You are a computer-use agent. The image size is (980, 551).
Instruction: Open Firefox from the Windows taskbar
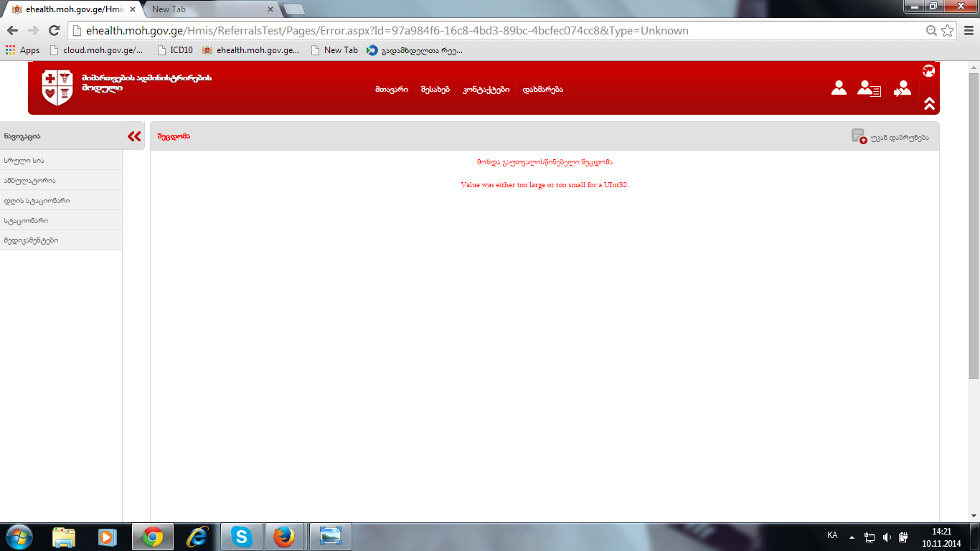285,537
